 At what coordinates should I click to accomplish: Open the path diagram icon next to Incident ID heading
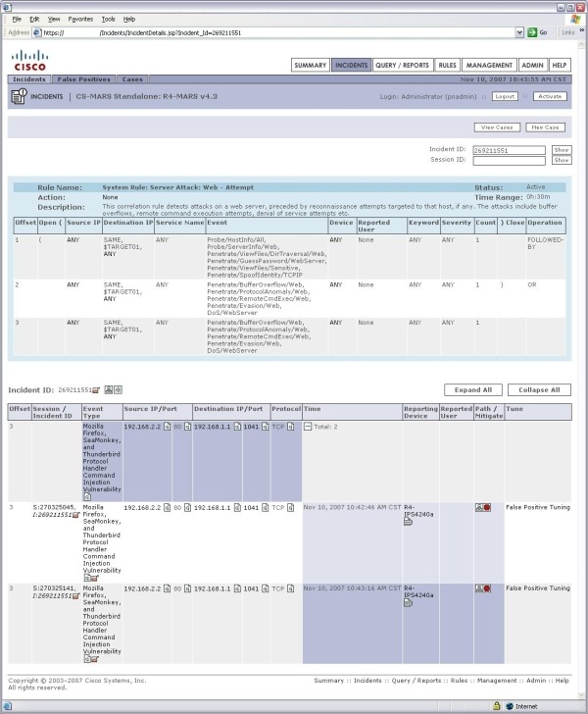(109, 389)
